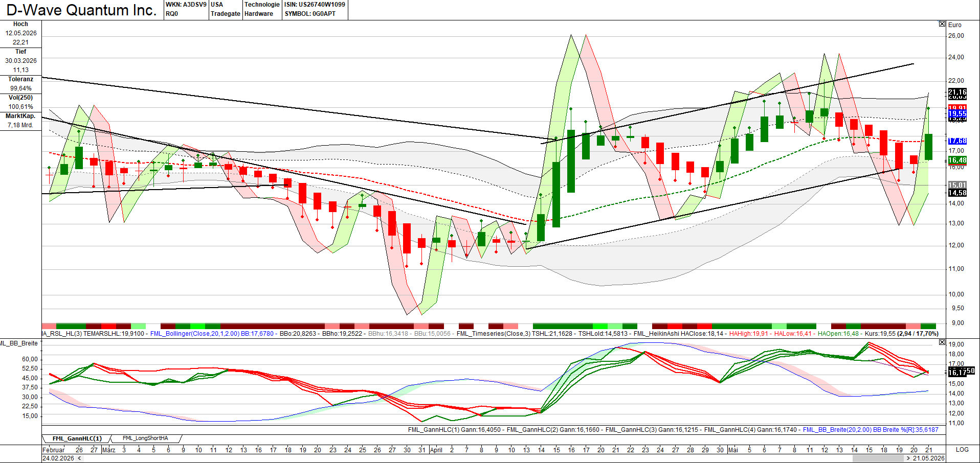The width and height of the screenshot is (980, 463).
Task: Click the Technologie sector label
Action: 262,5
